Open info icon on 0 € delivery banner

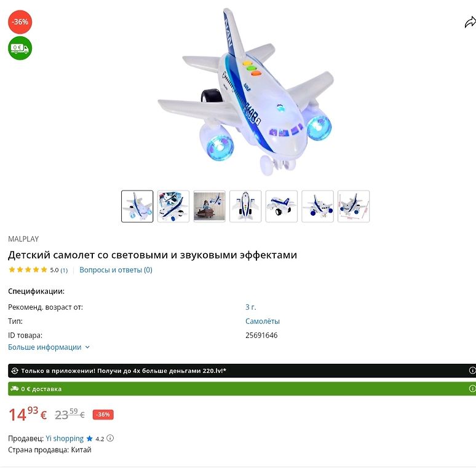click(x=472, y=388)
